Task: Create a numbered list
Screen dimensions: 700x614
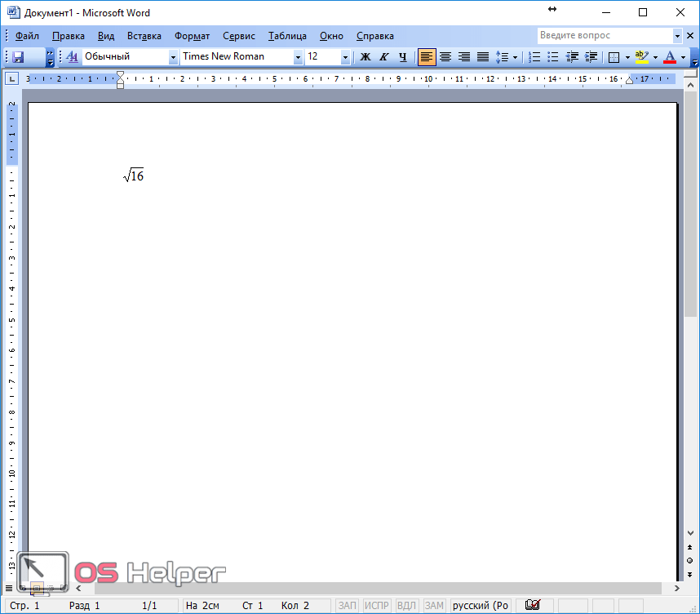Action: click(535, 57)
